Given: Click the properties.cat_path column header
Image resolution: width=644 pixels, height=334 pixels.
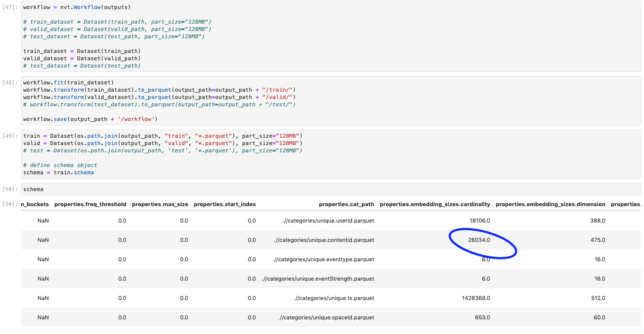Looking at the screenshot, I should 347,204.
